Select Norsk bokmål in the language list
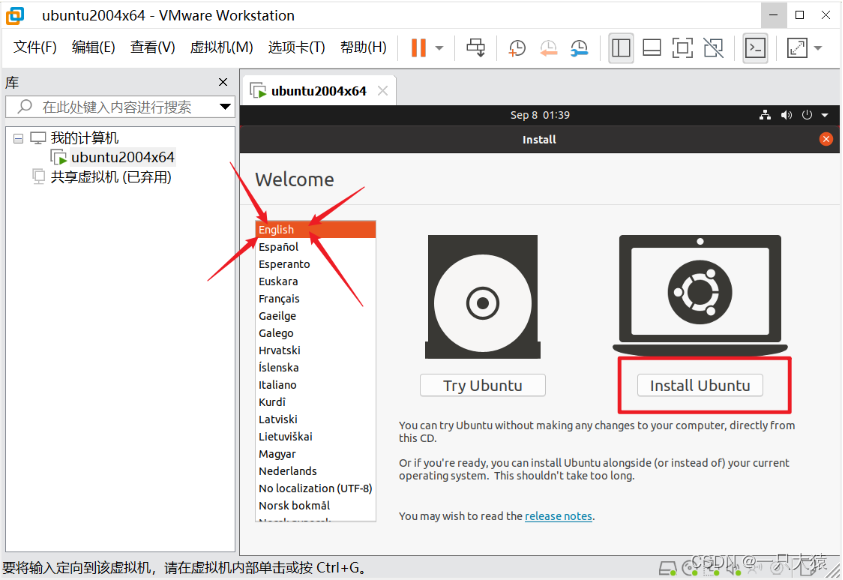 point(316,505)
